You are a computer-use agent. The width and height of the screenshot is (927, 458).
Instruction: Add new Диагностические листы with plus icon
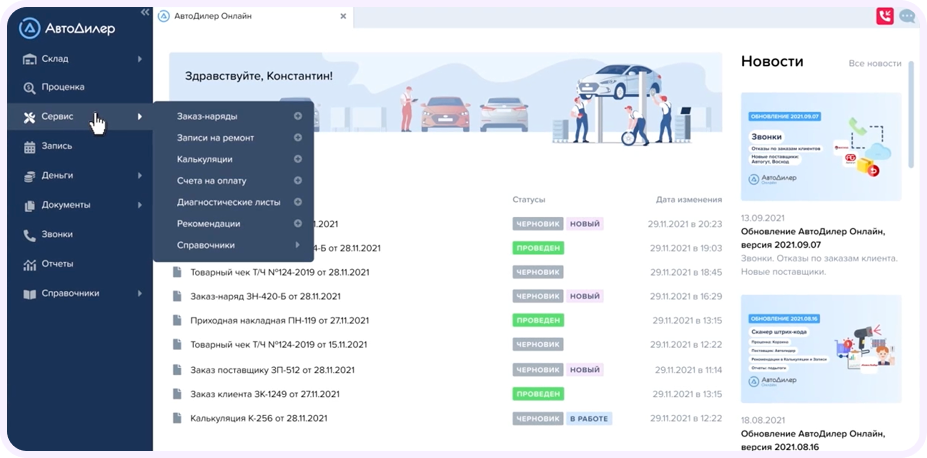tap(298, 202)
